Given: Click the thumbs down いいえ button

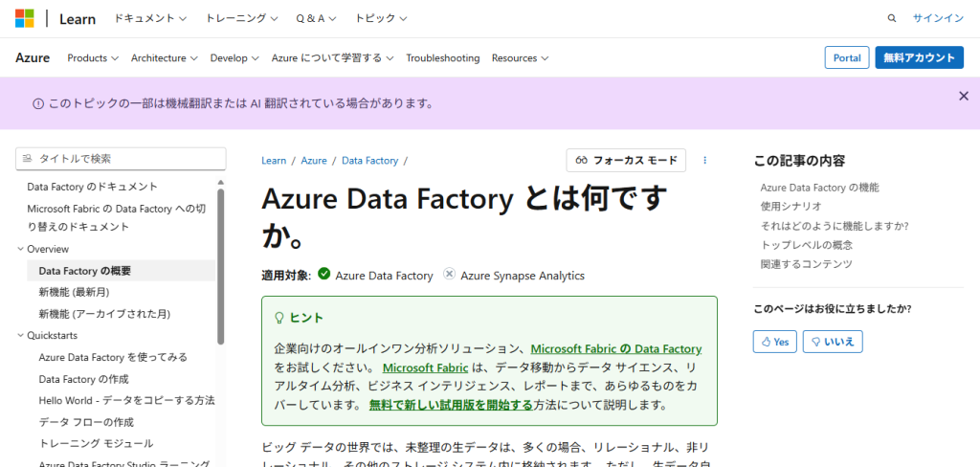Looking at the screenshot, I should (x=834, y=342).
